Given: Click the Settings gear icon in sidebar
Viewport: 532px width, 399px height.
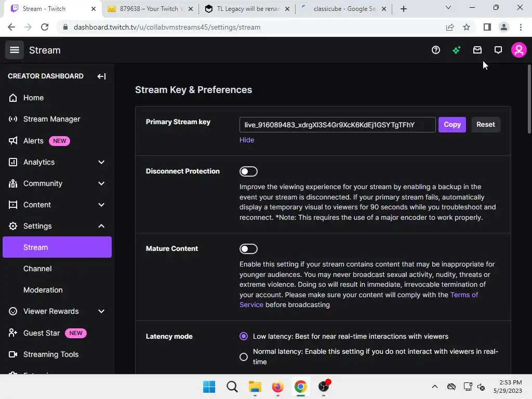Looking at the screenshot, I should coord(13,226).
